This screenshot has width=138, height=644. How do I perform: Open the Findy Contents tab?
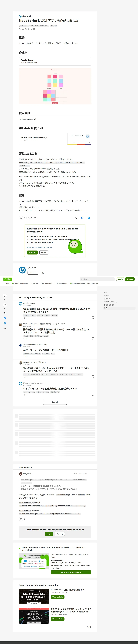click(x=77, y=283)
